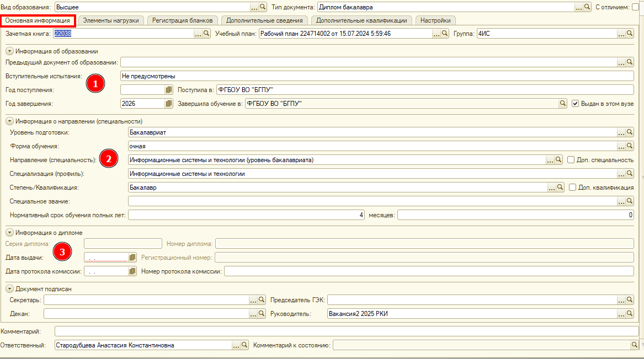Viewport: 644px width, 359px height.
Task: Open search for Учебный план field
Action: click(x=445, y=34)
